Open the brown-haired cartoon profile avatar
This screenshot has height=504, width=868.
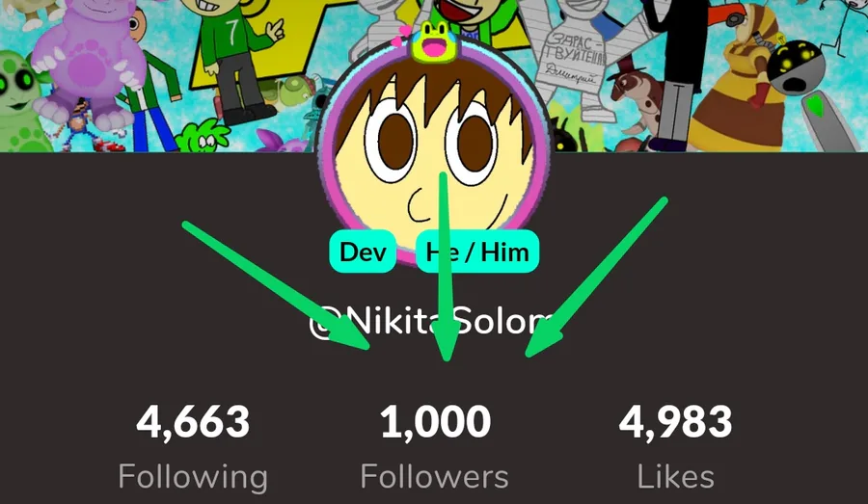(433, 149)
